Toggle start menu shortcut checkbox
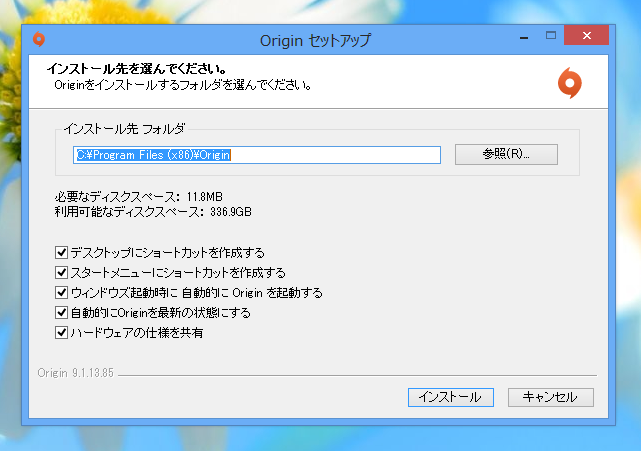641x451 pixels. pyautogui.click(x=61, y=272)
